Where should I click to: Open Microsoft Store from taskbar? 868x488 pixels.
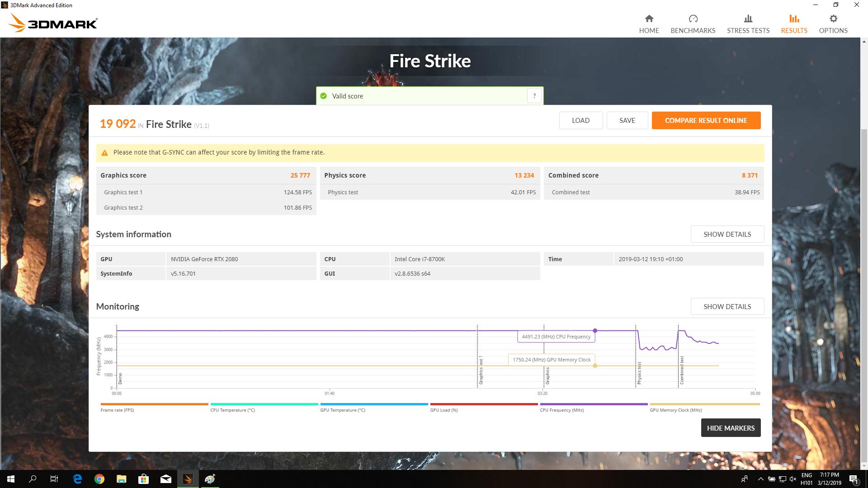[143, 479]
